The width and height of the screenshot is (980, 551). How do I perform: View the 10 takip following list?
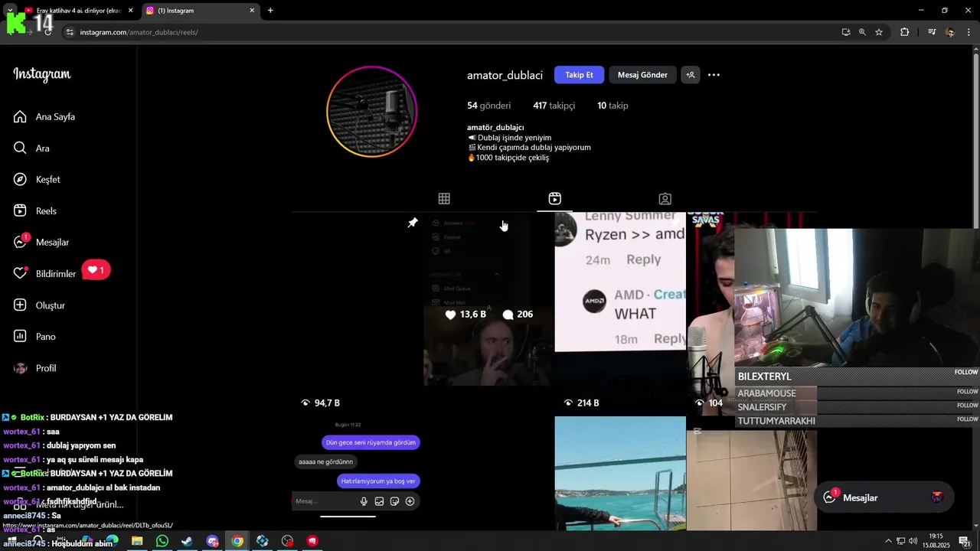(x=612, y=106)
